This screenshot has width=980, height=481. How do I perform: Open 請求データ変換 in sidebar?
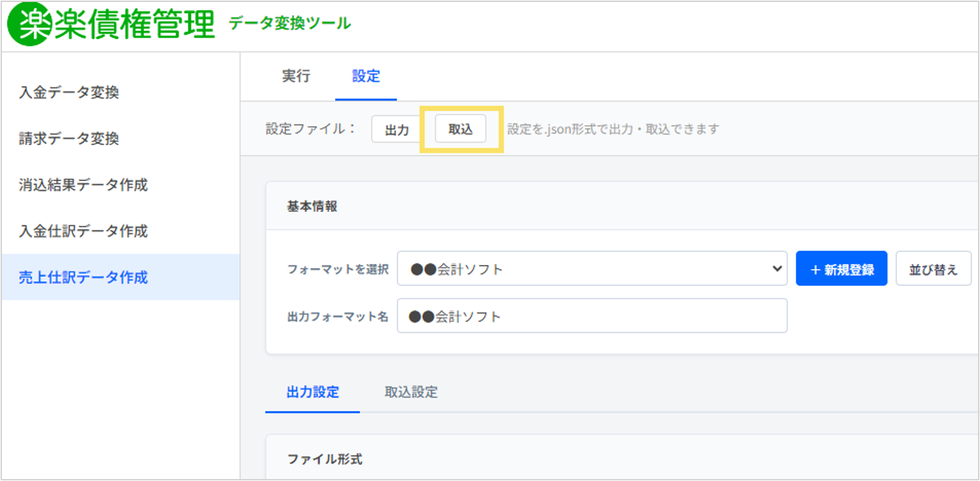[69, 139]
